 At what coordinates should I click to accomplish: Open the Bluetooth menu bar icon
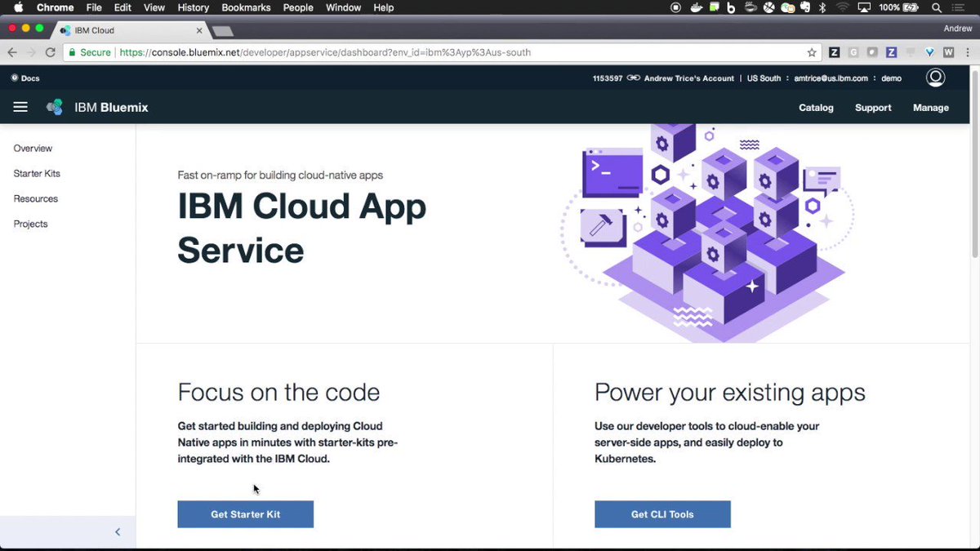pyautogui.click(x=823, y=7)
